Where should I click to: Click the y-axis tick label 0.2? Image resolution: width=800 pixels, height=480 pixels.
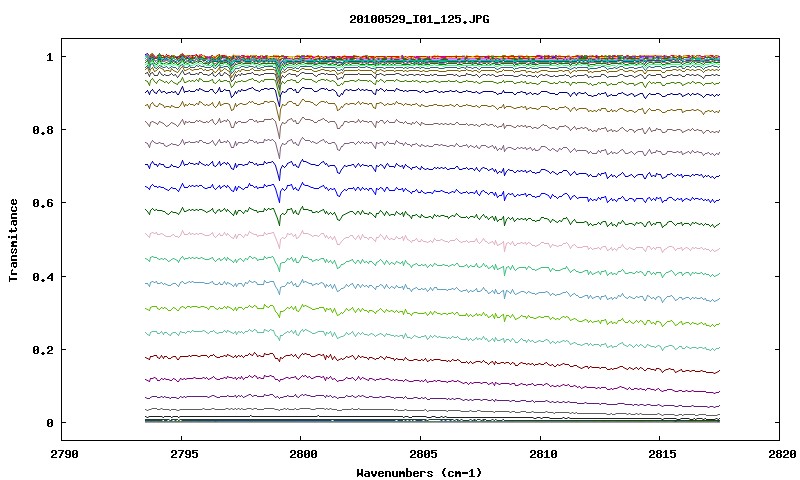pyautogui.click(x=43, y=350)
